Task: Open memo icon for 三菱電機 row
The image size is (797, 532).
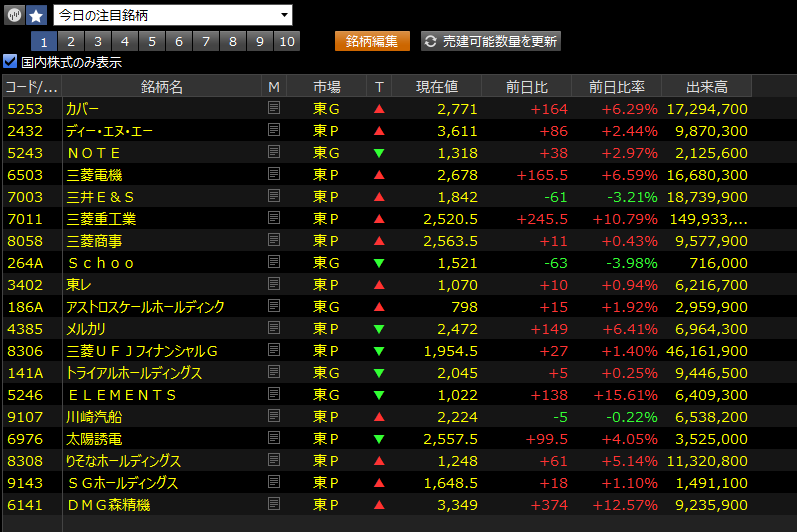Action: [x=273, y=174]
